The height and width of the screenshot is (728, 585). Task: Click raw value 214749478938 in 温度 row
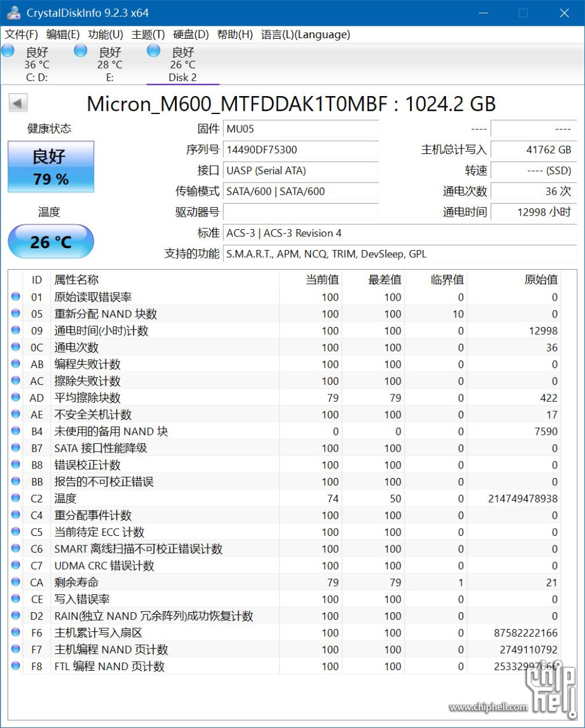coord(523,498)
